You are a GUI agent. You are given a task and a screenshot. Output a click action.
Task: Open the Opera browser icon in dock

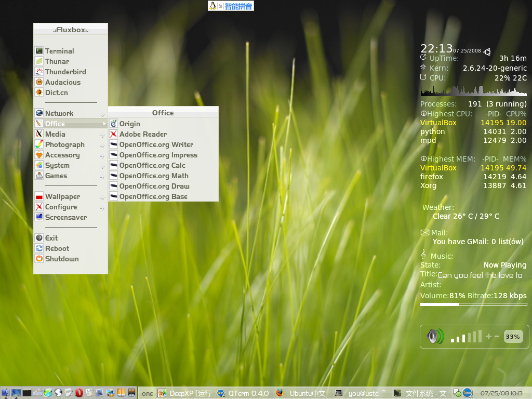(79, 393)
